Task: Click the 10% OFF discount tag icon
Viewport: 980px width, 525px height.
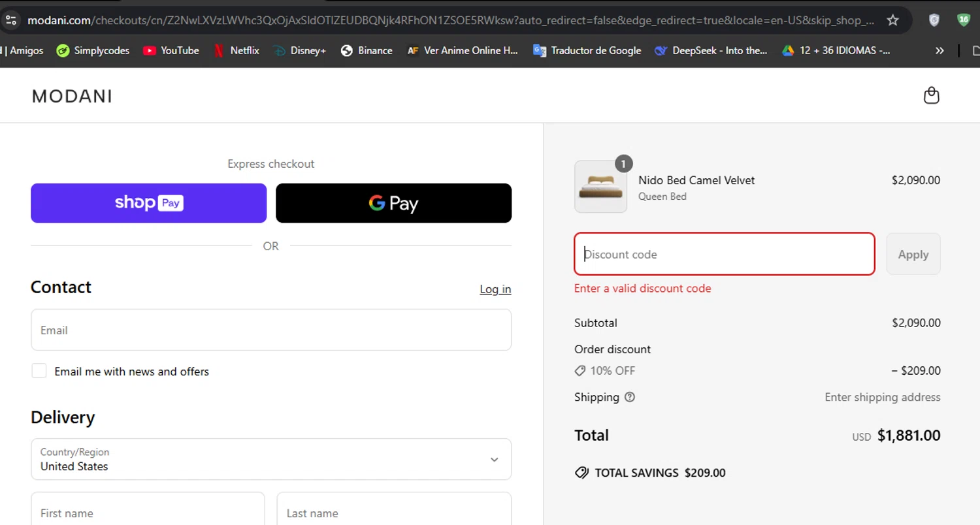Action: pyautogui.click(x=580, y=371)
